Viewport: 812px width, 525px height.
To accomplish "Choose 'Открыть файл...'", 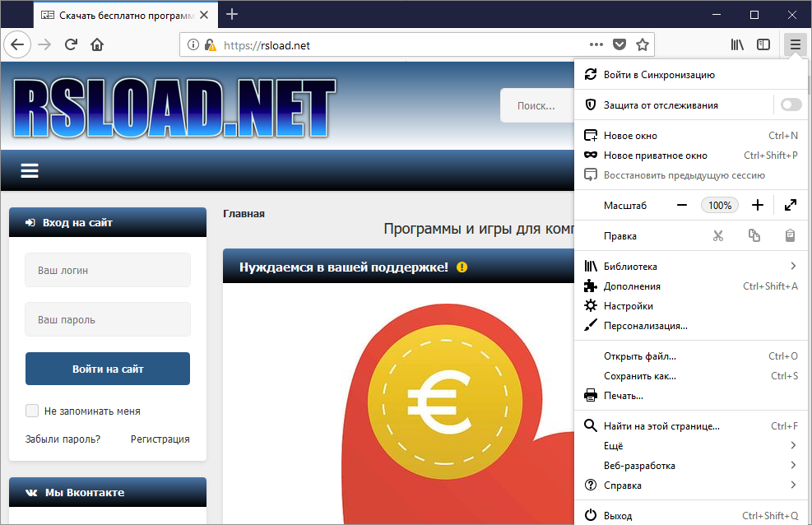I will point(691,356).
